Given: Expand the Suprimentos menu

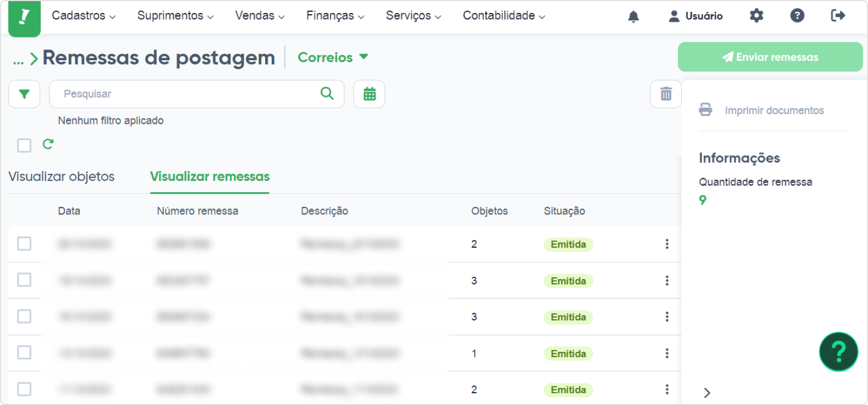Looking at the screenshot, I should coord(175,16).
